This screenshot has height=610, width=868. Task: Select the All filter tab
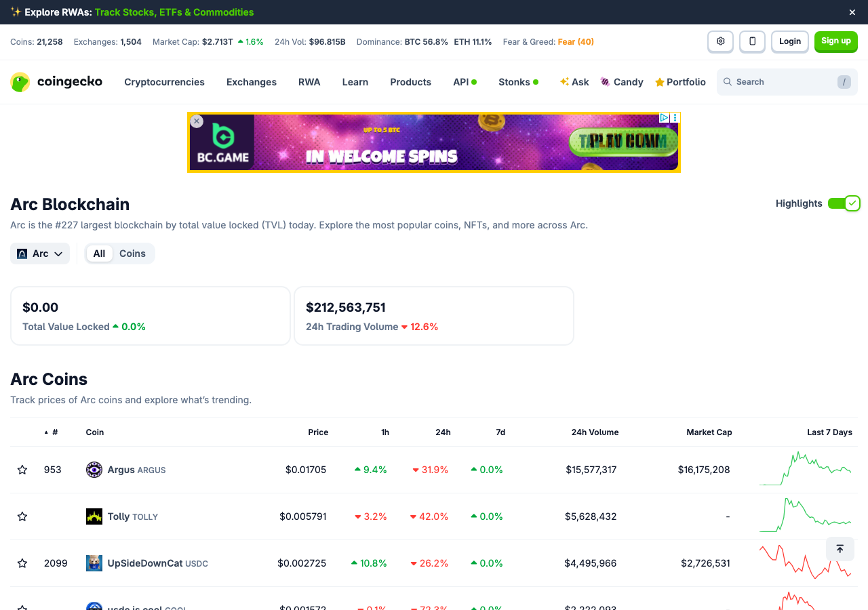pos(100,253)
